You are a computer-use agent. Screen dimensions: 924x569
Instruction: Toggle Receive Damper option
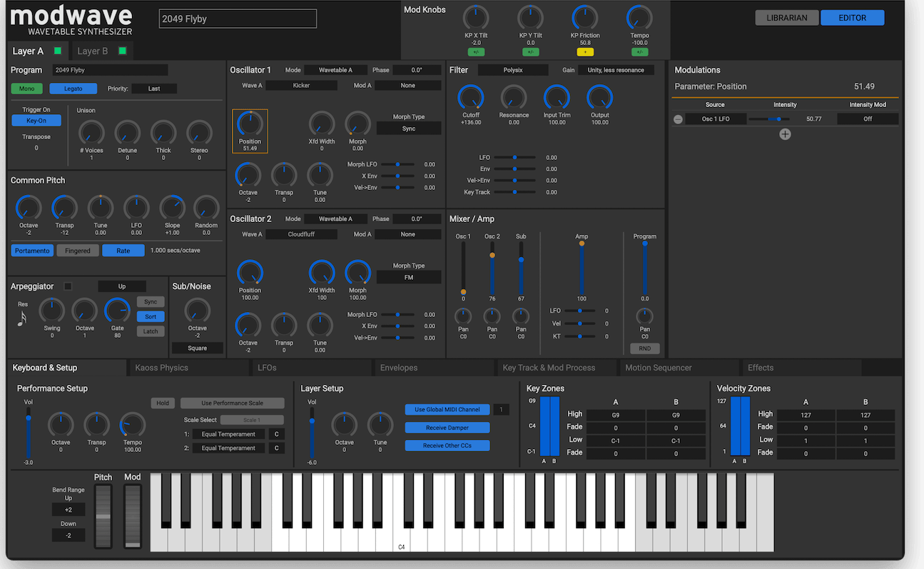pyautogui.click(x=447, y=428)
